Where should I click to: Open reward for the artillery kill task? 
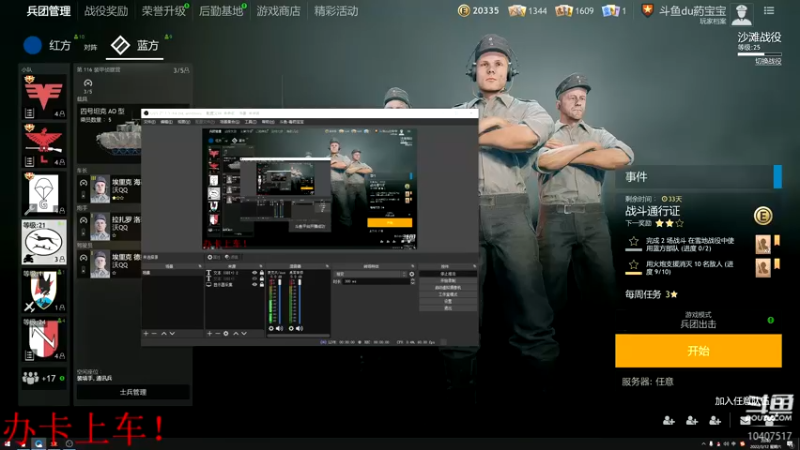click(x=763, y=268)
